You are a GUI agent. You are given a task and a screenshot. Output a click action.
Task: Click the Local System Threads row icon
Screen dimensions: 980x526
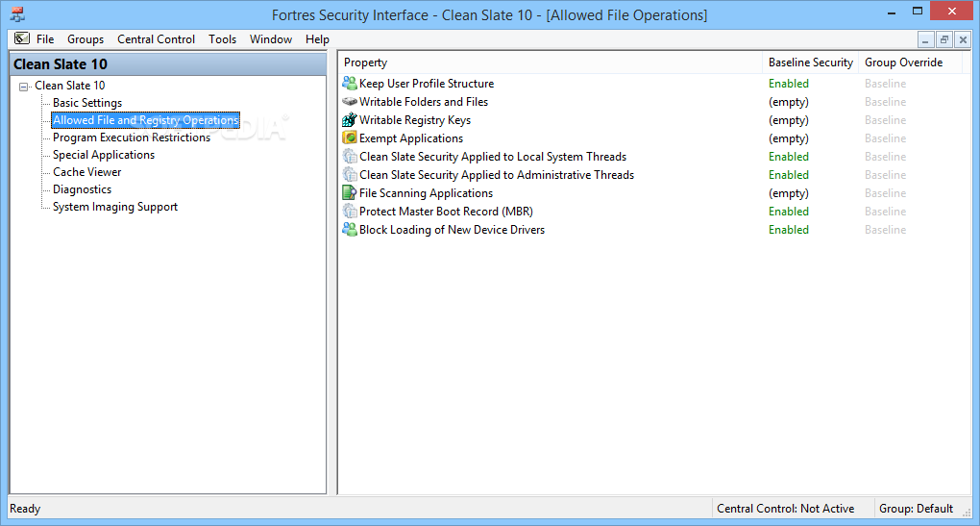(350, 157)
